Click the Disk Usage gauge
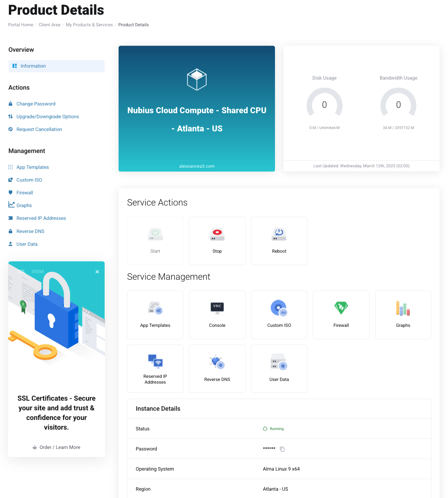The width and height of the screenshot is (448, 498). pos(324,103)
